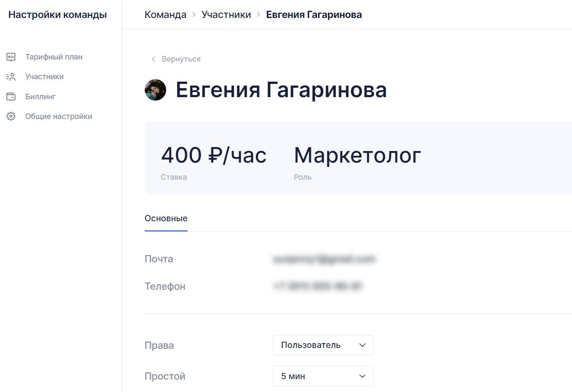The image size is (572, 392).
Task: Expand the Простой dropdown showing 5 мин
Action: [323, 376]
